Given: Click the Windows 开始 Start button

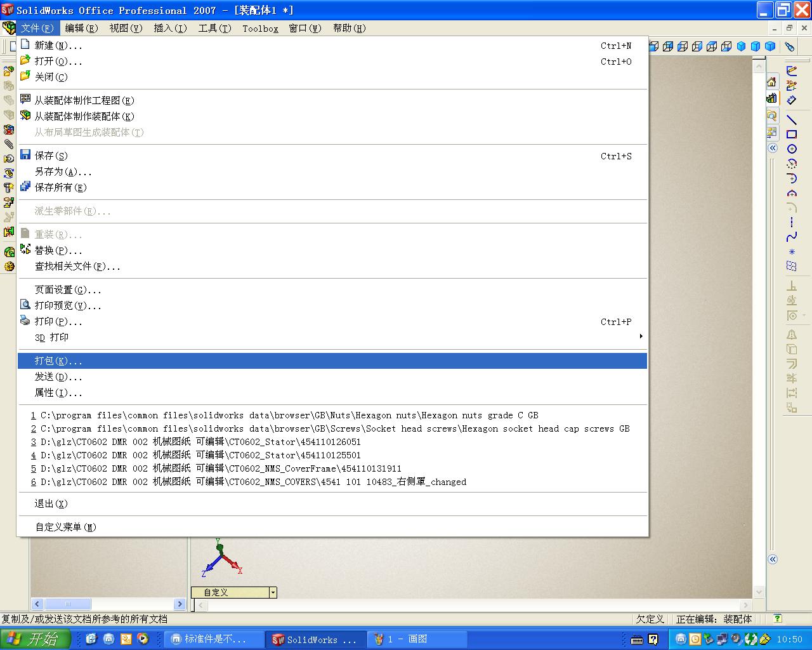Looking at the screenshot, I should (35, 639).
